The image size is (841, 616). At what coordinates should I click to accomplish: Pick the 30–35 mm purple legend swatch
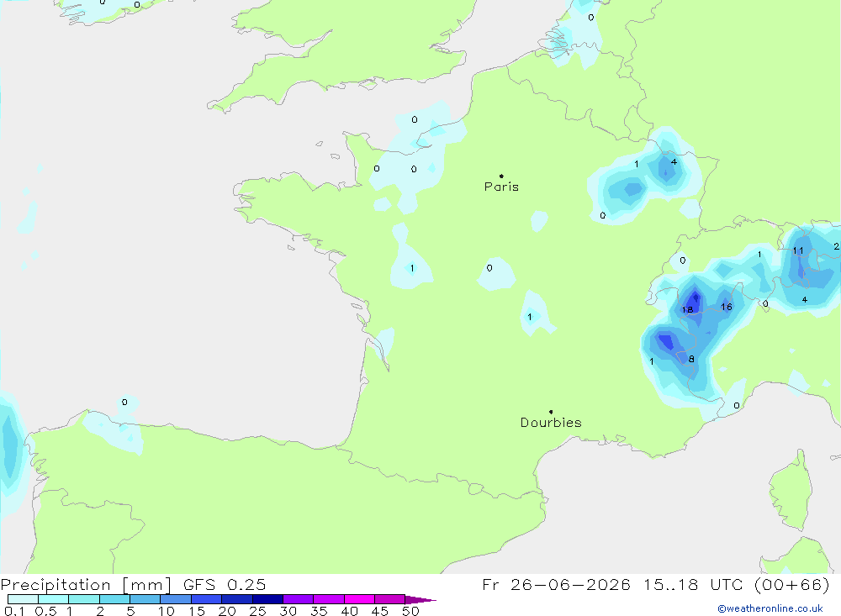tap(299, 599)
